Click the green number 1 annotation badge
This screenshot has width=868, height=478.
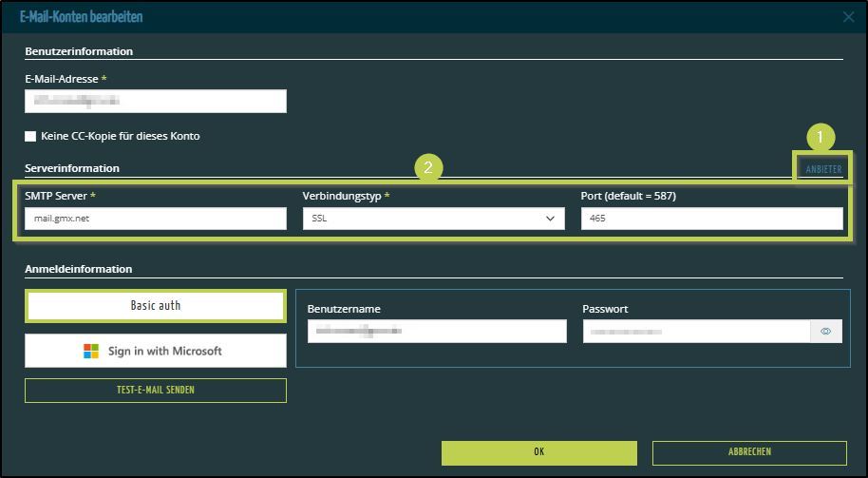[x=820, y=138]
